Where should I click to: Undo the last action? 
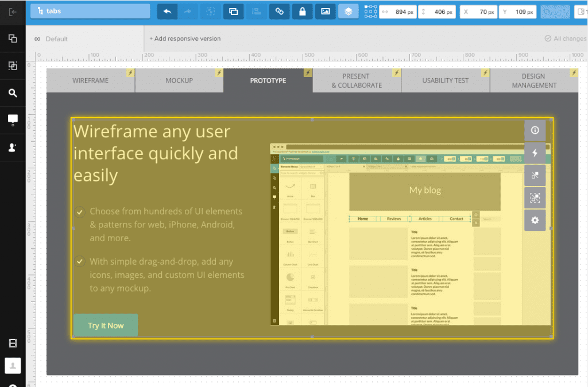click(x=167, y=11)
